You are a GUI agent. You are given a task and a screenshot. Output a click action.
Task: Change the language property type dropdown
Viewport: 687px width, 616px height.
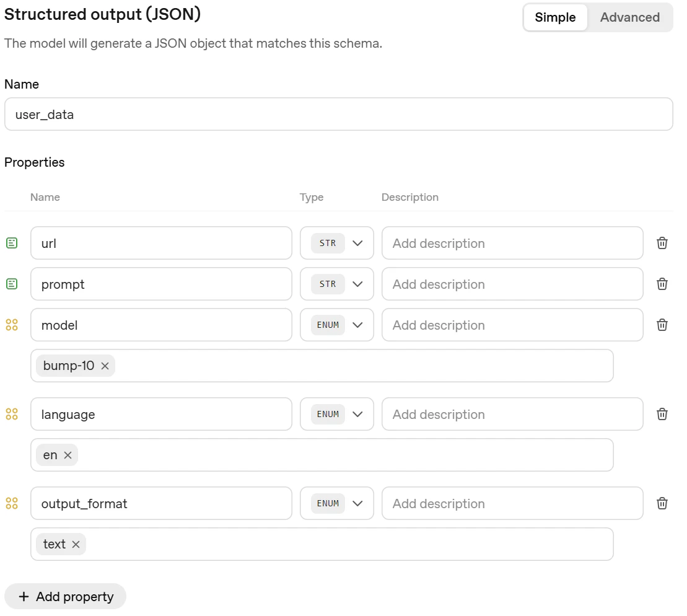336,414
